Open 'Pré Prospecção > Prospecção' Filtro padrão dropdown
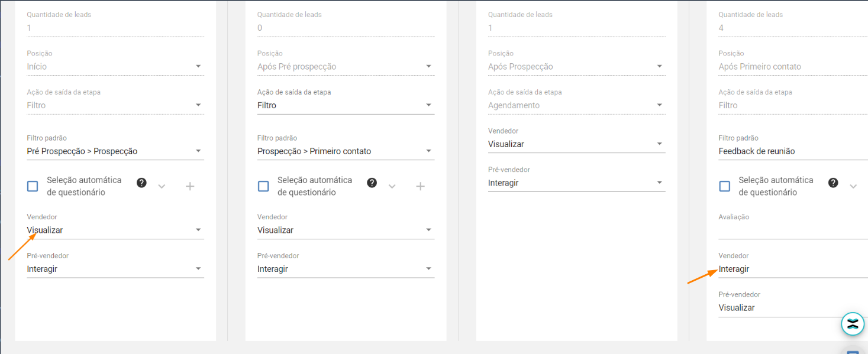Screen dimensions: 868x354 tap(115, 151)
